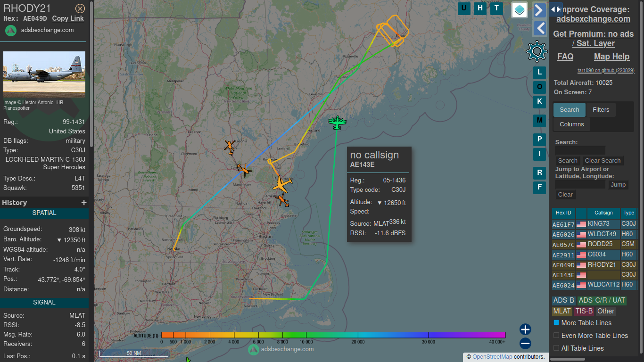Screen dimensions: 644x362
Task: Toggle the 'F' map button
Action: pos(540,188)
